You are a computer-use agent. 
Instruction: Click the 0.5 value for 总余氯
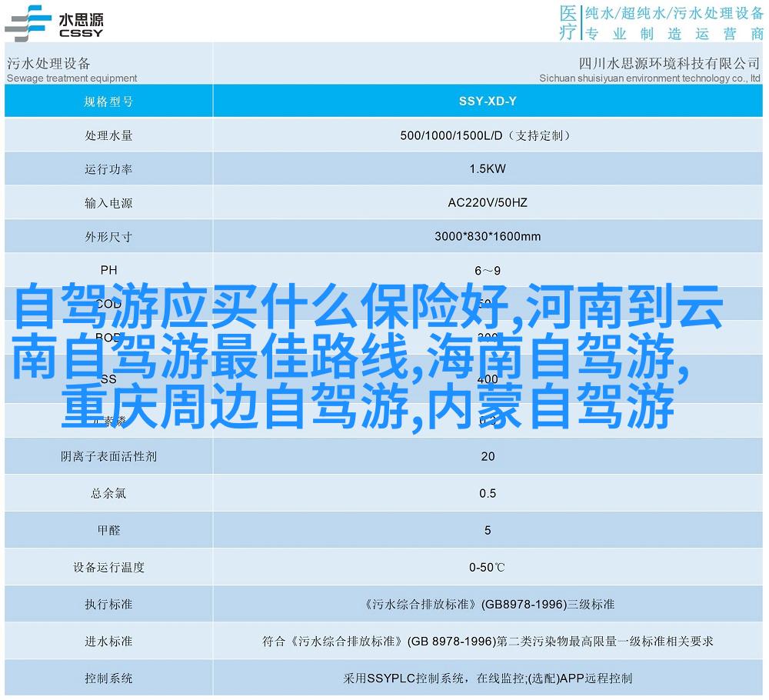488,493
